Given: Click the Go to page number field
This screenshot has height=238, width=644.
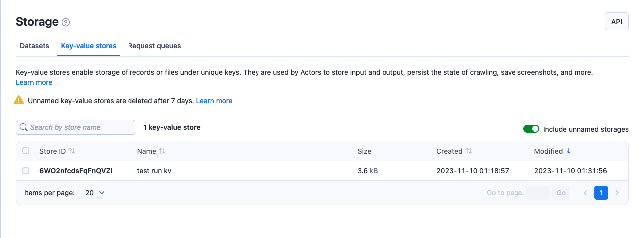Looking at the screenshot, I should click(x=537, y=193).
